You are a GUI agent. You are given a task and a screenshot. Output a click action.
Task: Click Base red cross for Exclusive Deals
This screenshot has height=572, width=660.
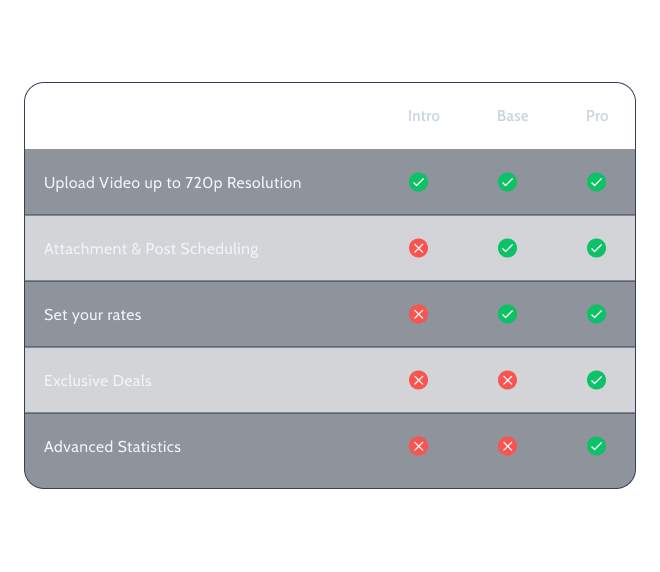(507, 380)
